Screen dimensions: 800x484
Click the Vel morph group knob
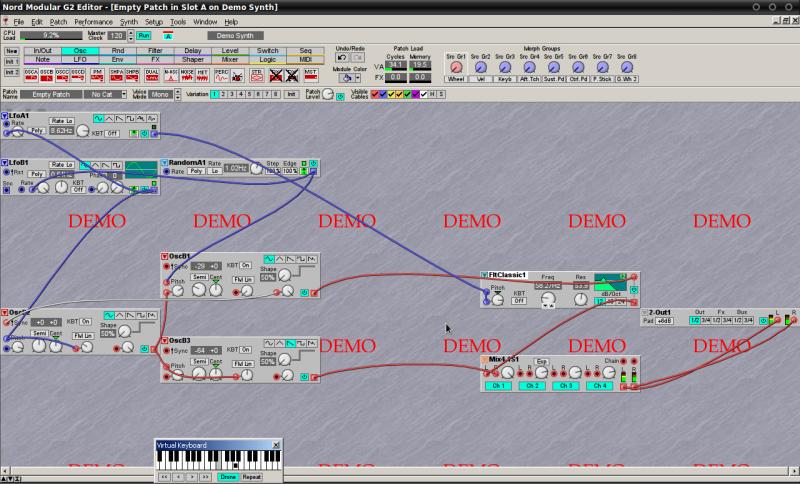[480, 67]
